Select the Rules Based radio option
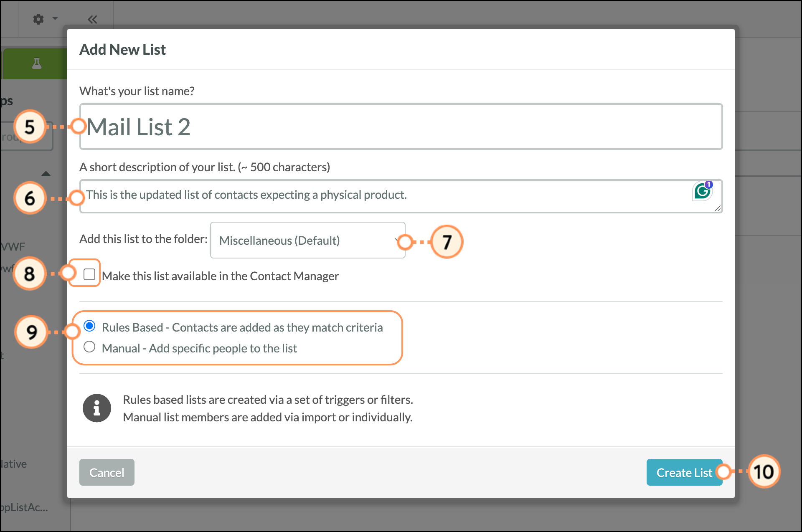802x532 pixels. (89, 326)
